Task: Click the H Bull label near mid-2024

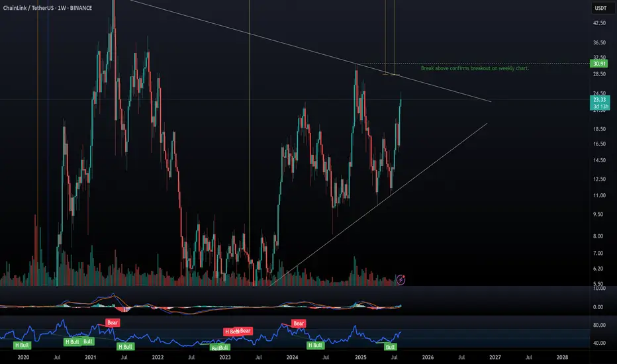Action: click(315, 345)
